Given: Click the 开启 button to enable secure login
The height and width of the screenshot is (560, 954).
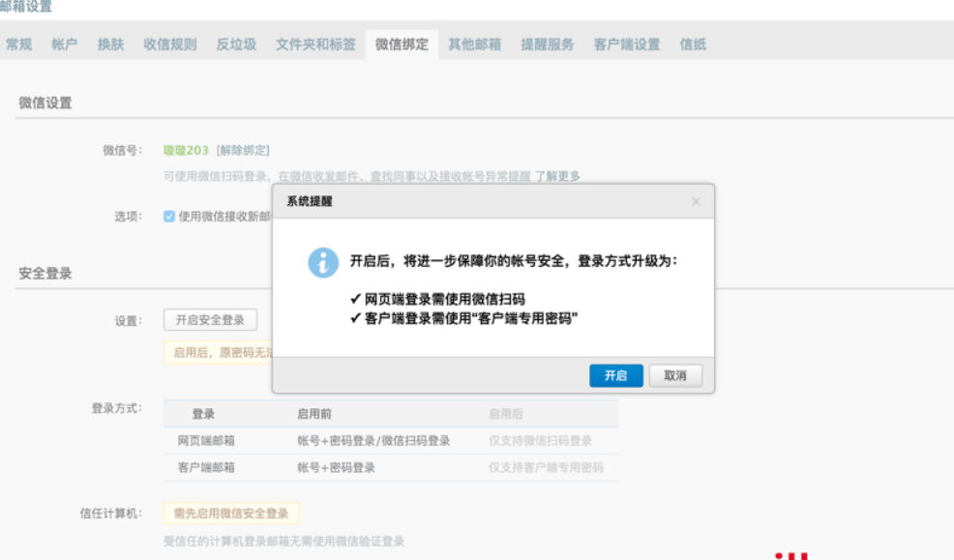Looking at the screenshot, I should [x=615, y=377].
